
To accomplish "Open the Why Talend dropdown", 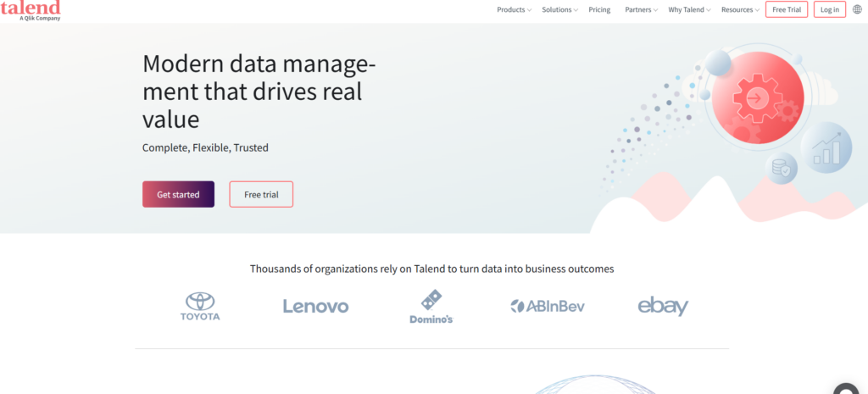I will tap(689, 10).
